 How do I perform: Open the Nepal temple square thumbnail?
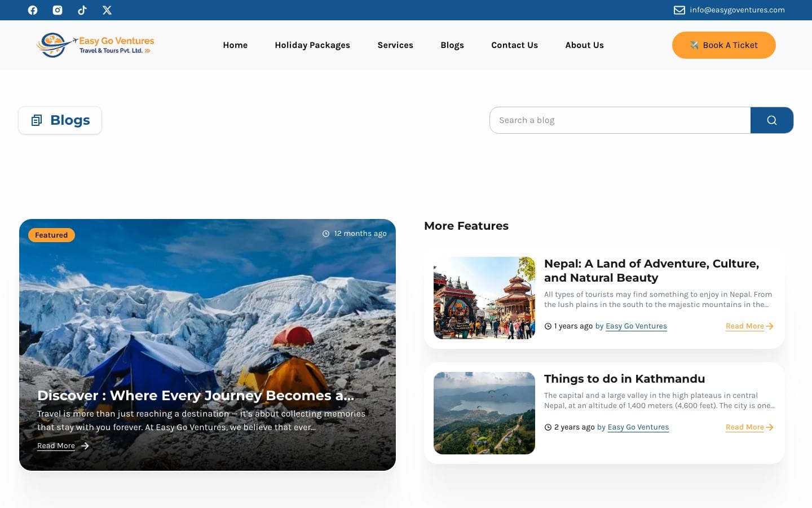point(484,298)
